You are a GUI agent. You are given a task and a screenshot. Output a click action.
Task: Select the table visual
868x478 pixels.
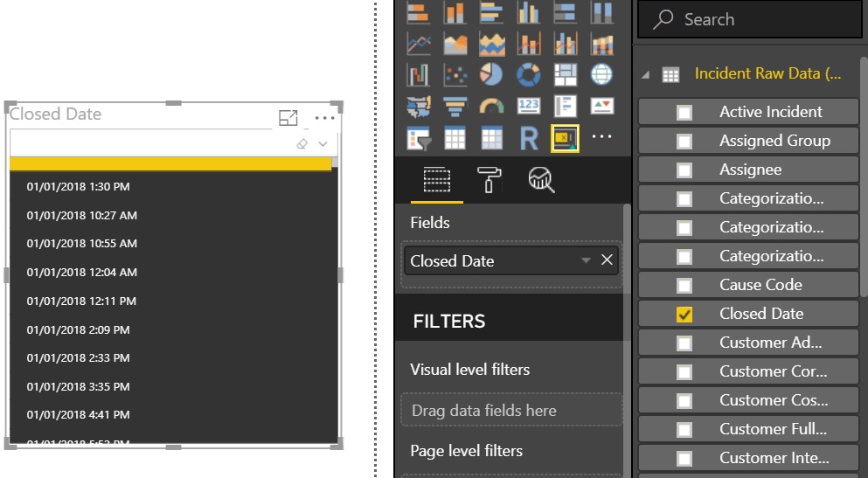tap(455, 138)
